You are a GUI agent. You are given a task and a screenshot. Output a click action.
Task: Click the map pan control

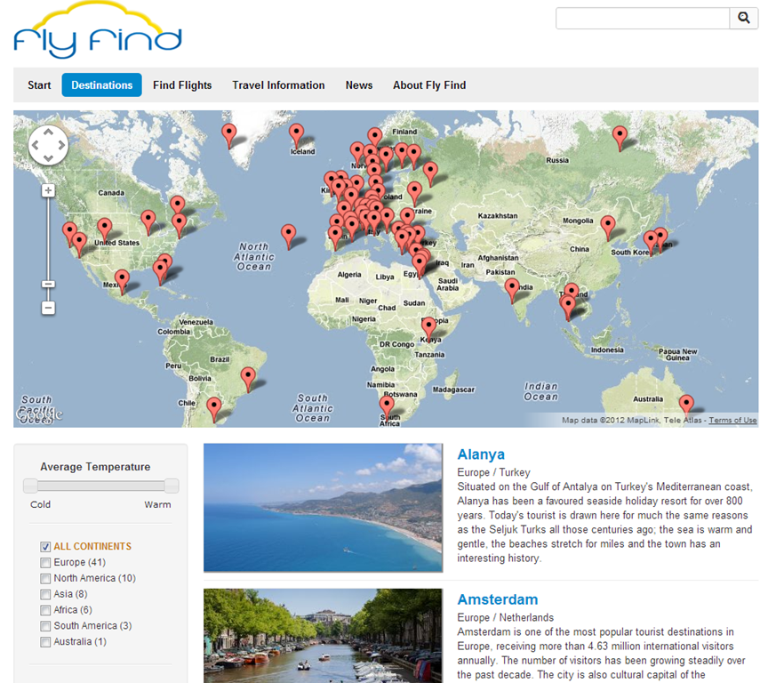click(x=48, y=146)
